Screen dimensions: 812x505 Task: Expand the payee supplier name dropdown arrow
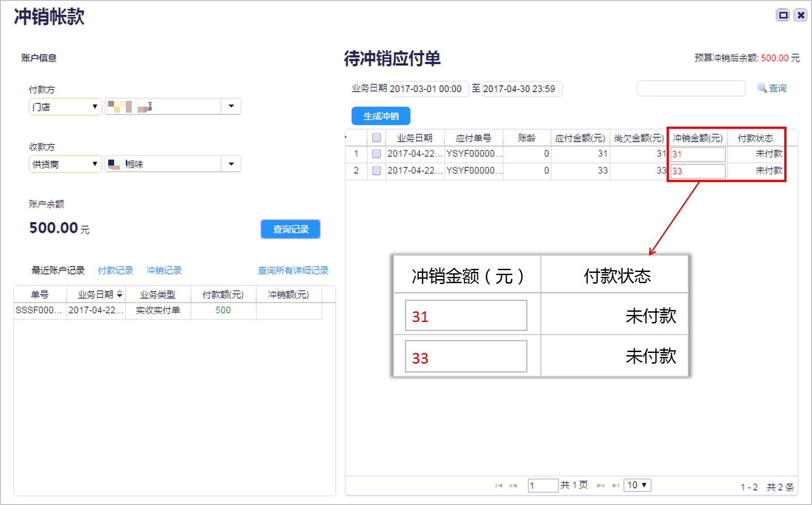coord(231,164)
